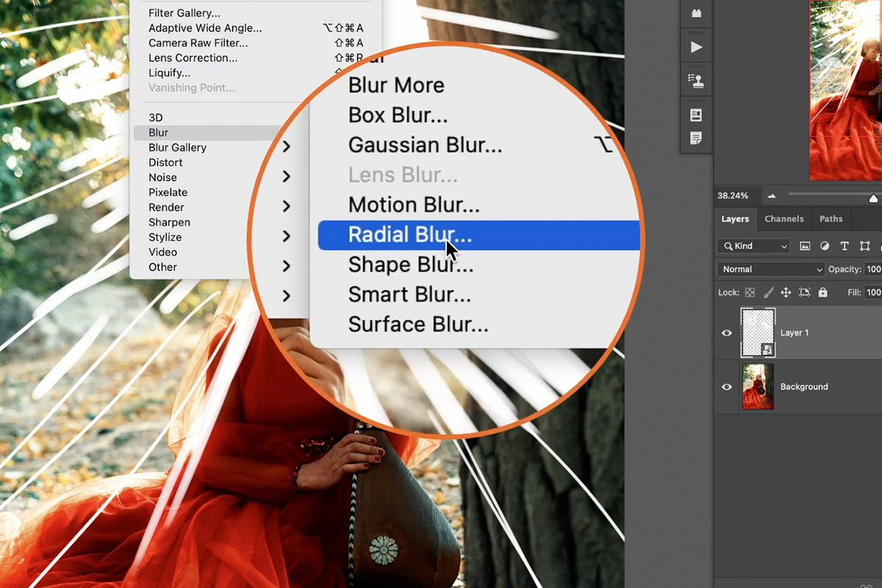This screenshot has width=882, height=588.
Task: Toggle lock position
Action: click(x=786, y=293)
